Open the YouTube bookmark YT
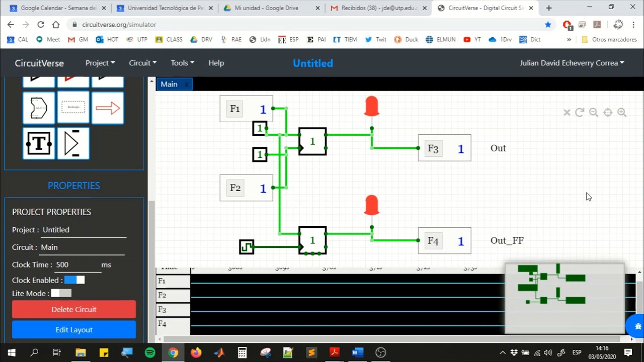644x362 pixels. pos(472,40)
